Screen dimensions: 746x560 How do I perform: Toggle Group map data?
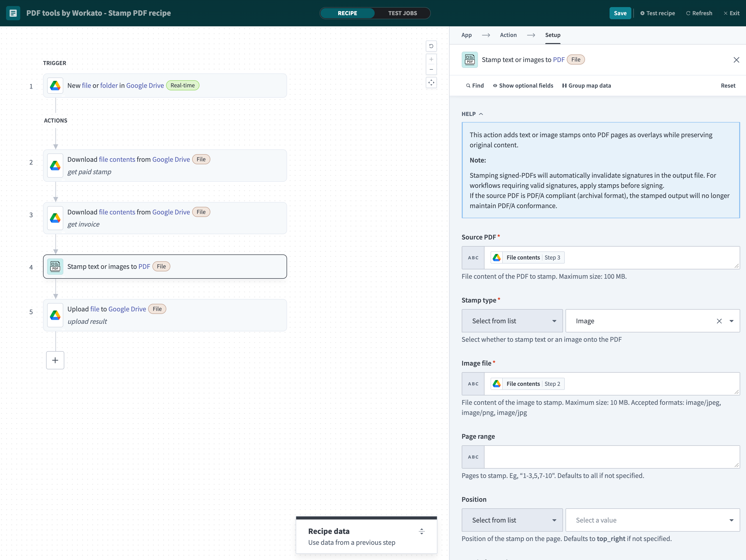click(x=586, y=86)
